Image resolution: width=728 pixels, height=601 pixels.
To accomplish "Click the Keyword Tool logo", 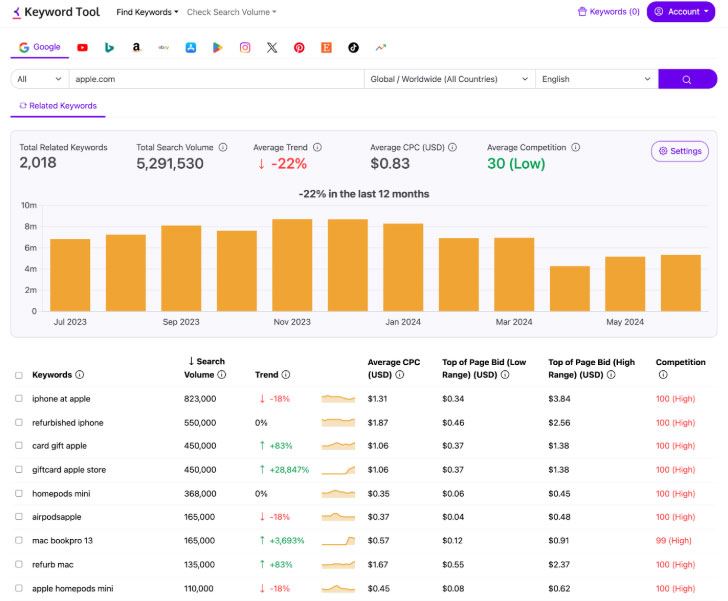I will [x=57, y=12].
